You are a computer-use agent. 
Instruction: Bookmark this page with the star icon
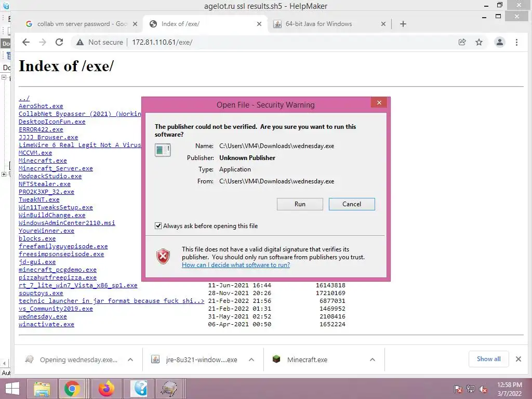[x=478, y=42]
